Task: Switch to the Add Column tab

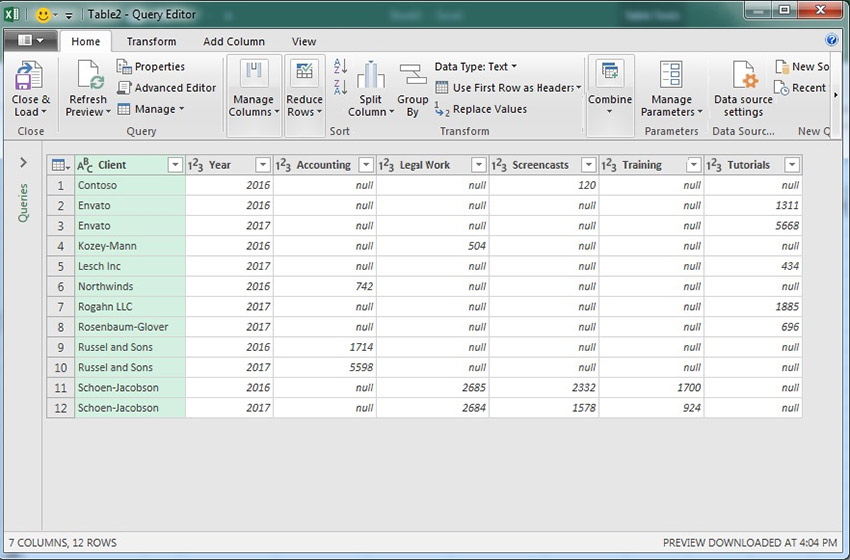Action: point(234,42)
